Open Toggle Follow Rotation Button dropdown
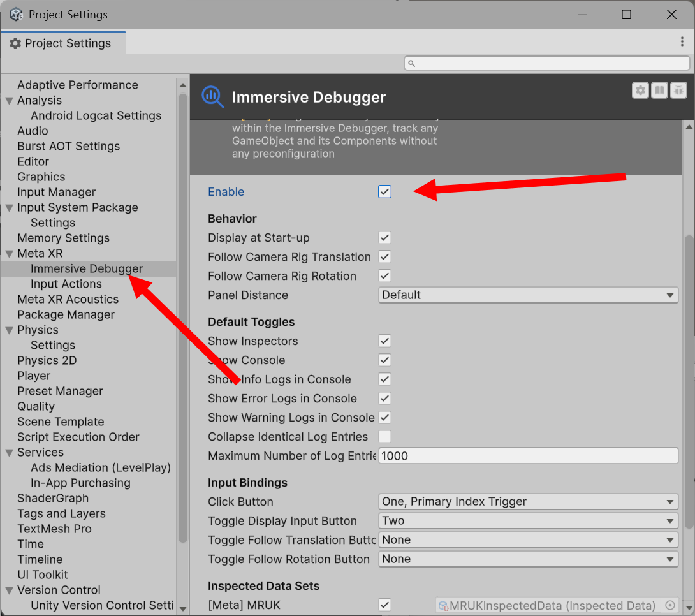Image resolution: width=695 pixels, height=616 pixels. click(529, 559)
